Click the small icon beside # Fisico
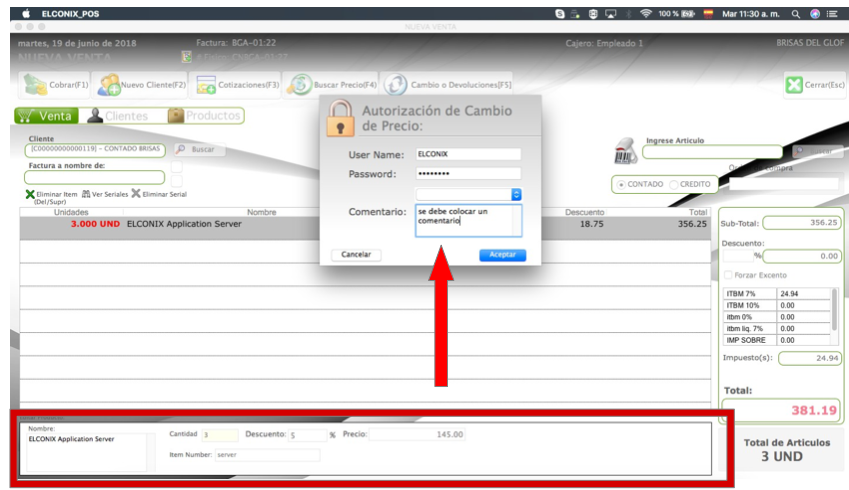Screen dimensions: 849x490 click(186, 56)
